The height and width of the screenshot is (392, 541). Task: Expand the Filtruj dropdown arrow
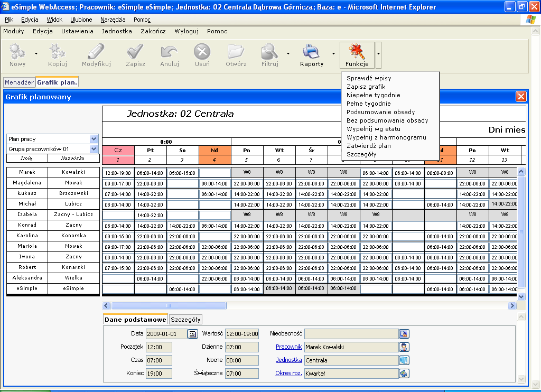click(x=288, y=53)
